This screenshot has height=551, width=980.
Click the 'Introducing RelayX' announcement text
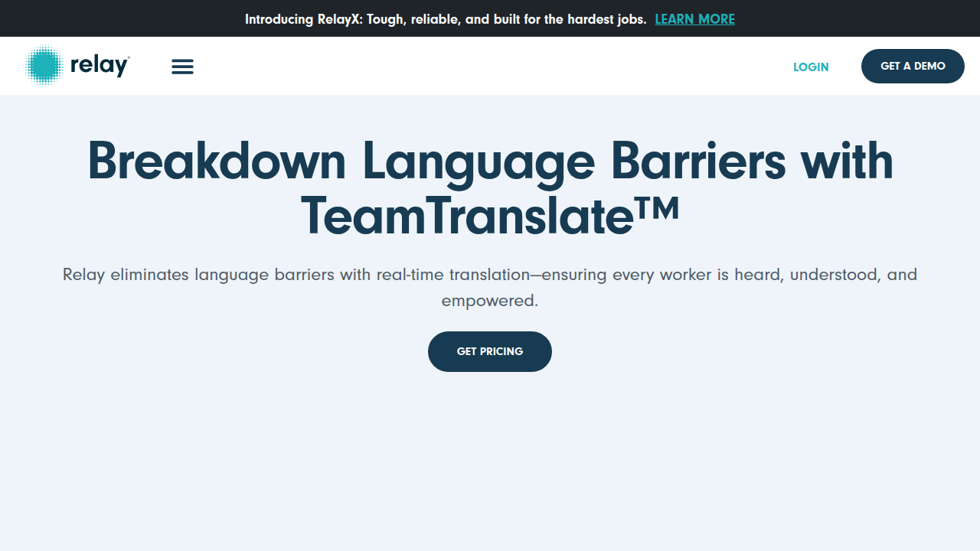click(x=446, y=19)
